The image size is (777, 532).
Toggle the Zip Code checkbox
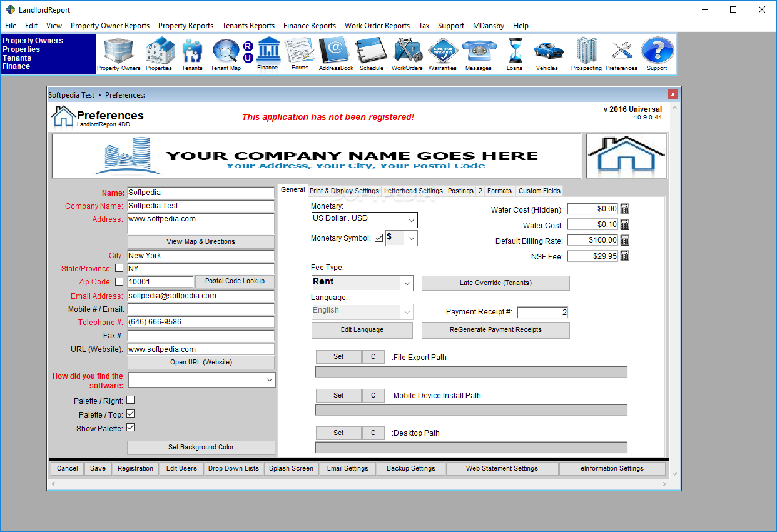coord(119,282)
